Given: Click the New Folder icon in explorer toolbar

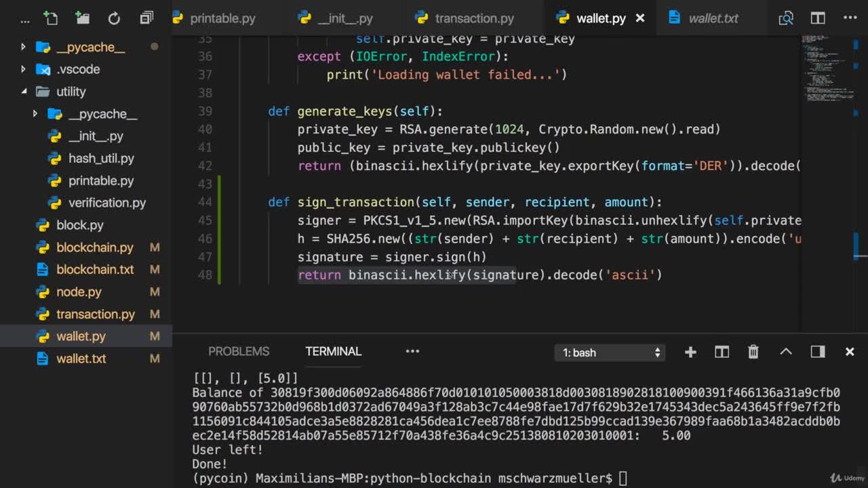Looking at the screenshot, I should pos(82,18).
